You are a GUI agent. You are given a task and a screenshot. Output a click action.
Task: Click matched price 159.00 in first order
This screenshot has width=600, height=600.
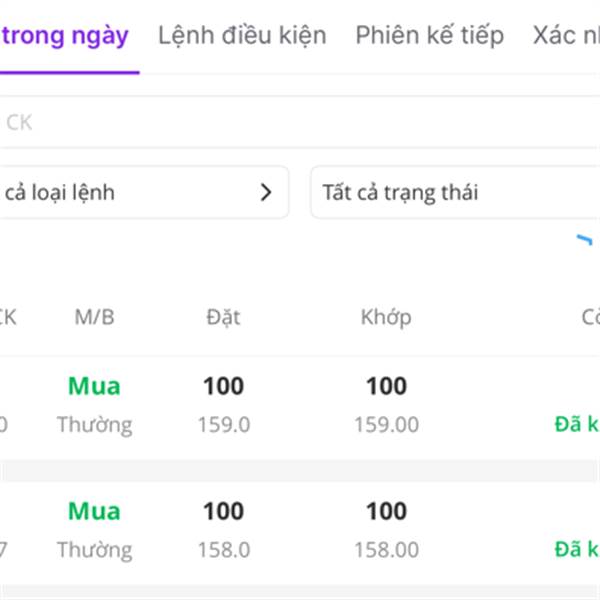[386, 425]
